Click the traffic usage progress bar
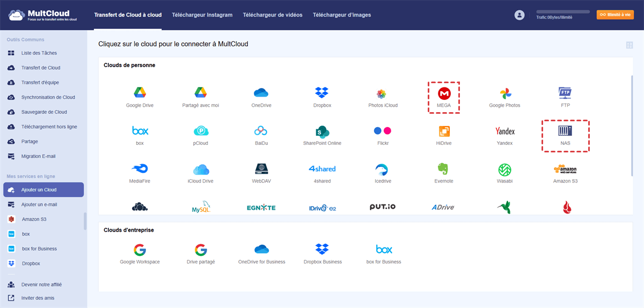This screenshot has width=644, height=308. [x=562, y=11]
